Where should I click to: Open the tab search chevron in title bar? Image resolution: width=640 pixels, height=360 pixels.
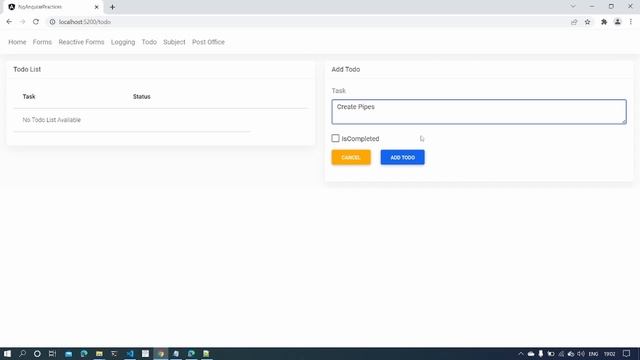(573, 7)
